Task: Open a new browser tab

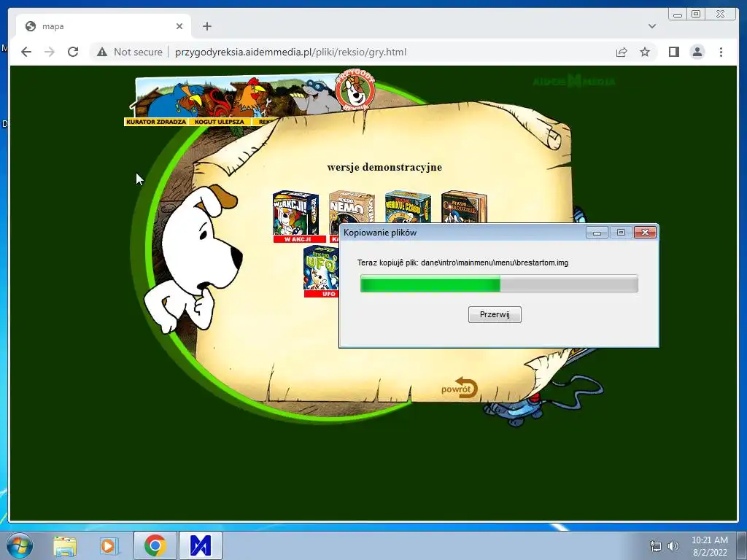Action: coord(206,26)
